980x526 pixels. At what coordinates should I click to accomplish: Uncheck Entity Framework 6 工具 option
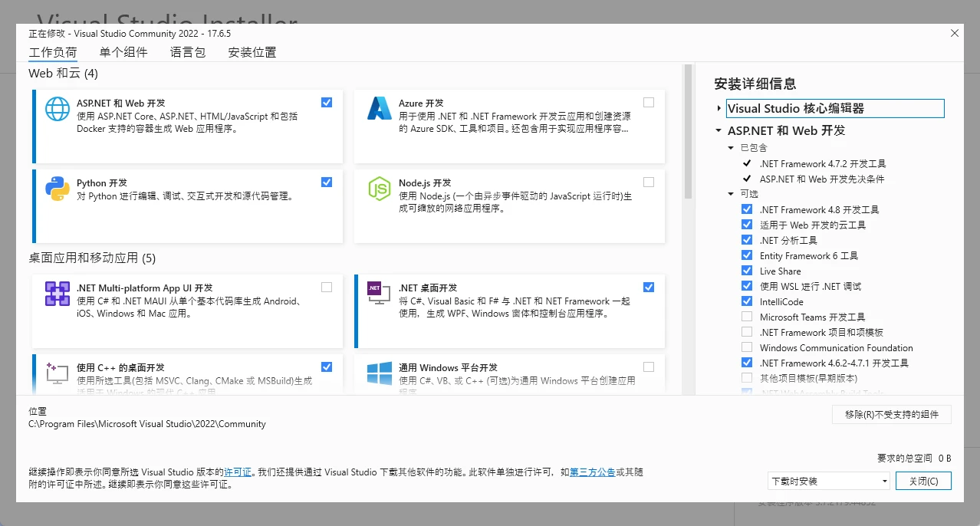747,255
